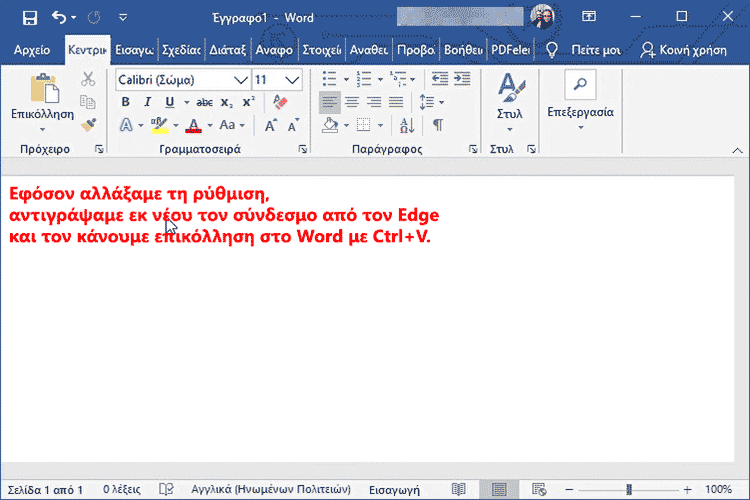Toggle Strikethrough formatting
This screenshot has width=750, height=500.
pyautogui.click(x=204, y=102)
